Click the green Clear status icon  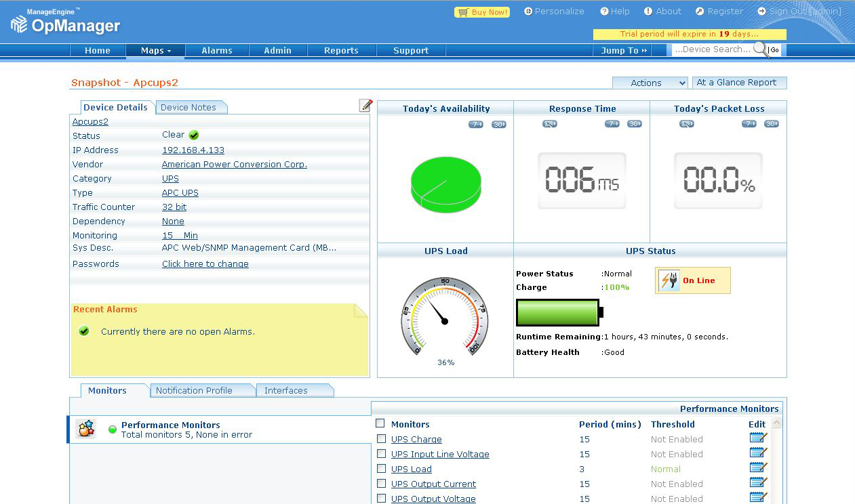194,135
